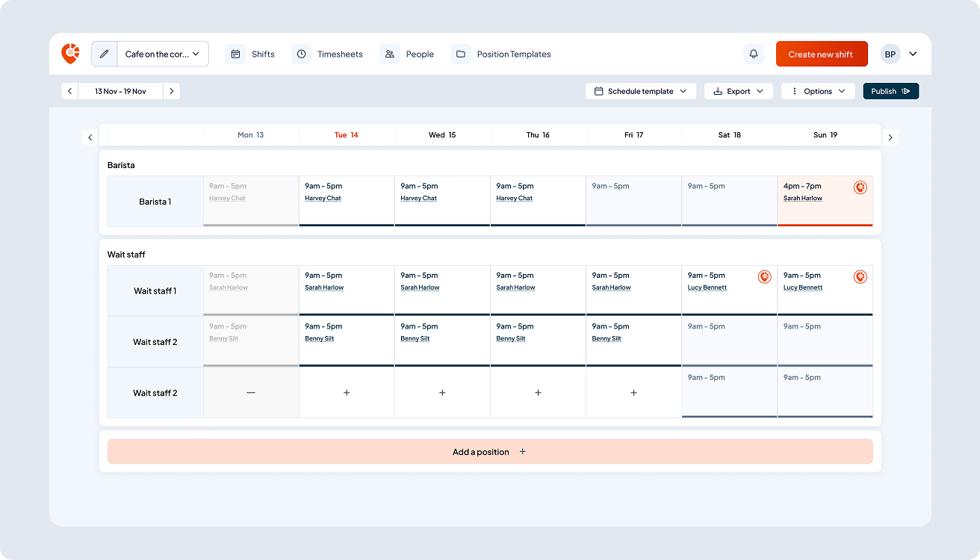
Task: Go to next week with right arrow
Action: coord(172,91)
